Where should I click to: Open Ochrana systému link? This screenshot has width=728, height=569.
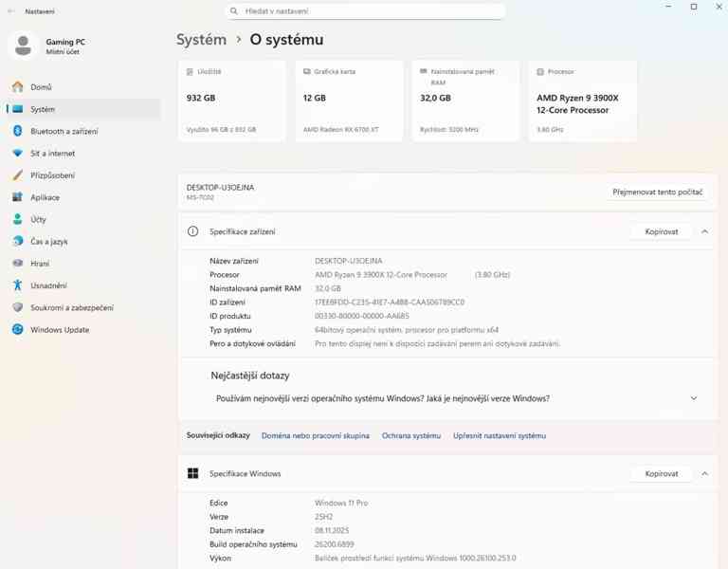point(410,435)
